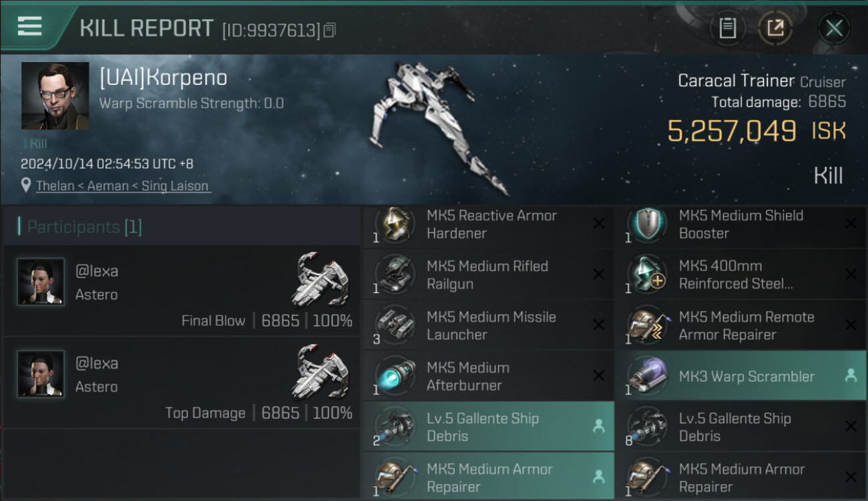Open the hamburger main menu

(30, 27)
